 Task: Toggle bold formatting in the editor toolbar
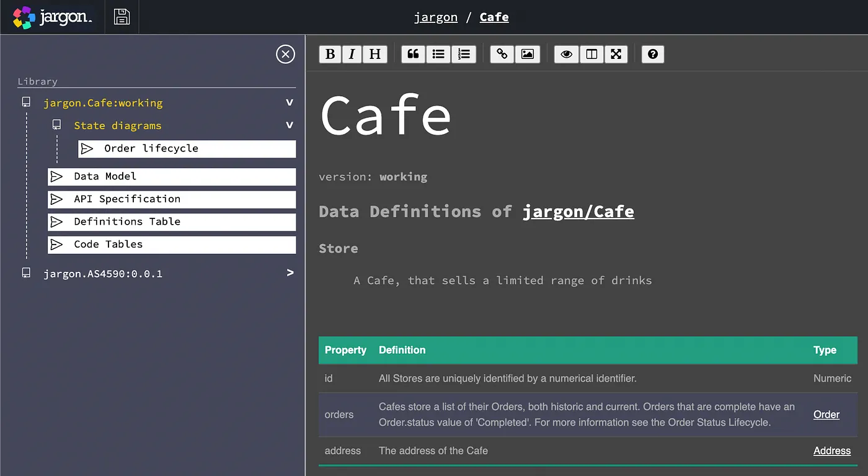[x=330, y=54]
